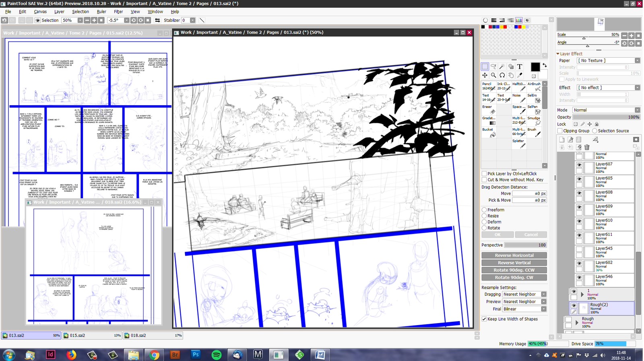Open the Effect dropdown
Screen dimensions: 644x361
(608, 87)
